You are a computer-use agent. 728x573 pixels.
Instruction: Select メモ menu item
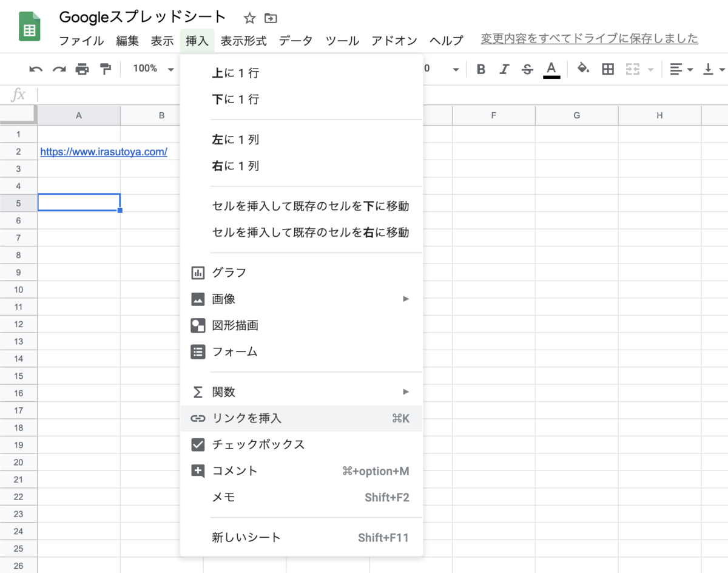pyautogui.click(x=302, y=497)
